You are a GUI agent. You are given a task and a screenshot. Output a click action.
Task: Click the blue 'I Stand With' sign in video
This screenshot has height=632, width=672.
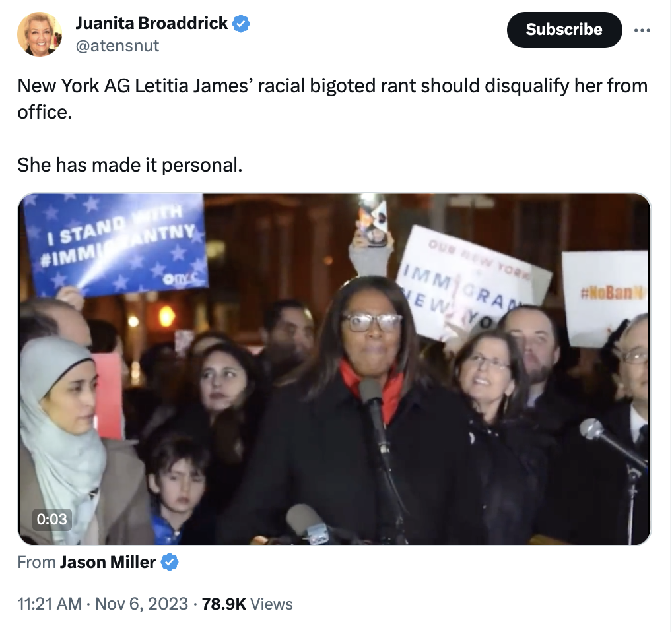(x=116, y=244)
